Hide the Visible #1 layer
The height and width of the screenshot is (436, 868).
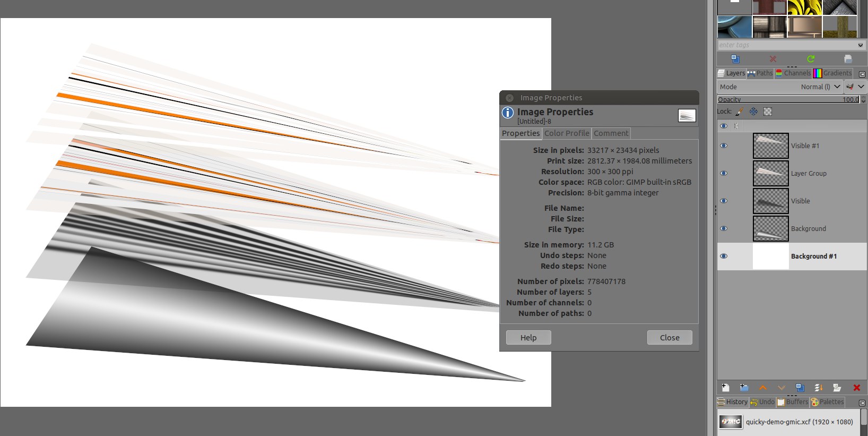coord(724,146)
